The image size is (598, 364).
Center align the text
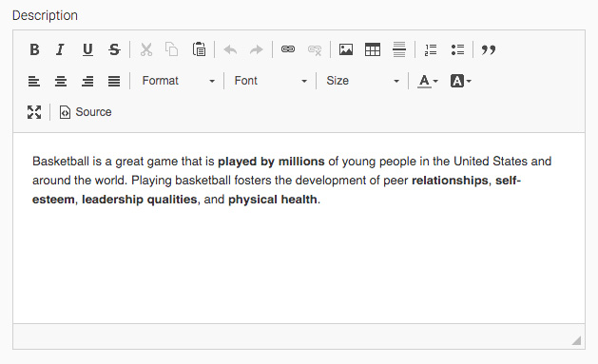(61, 81)
